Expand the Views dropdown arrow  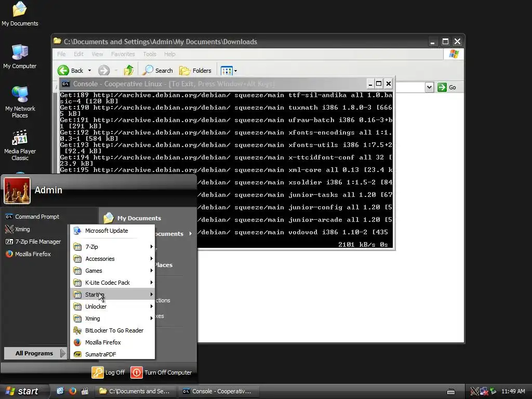tap(235, 71)
